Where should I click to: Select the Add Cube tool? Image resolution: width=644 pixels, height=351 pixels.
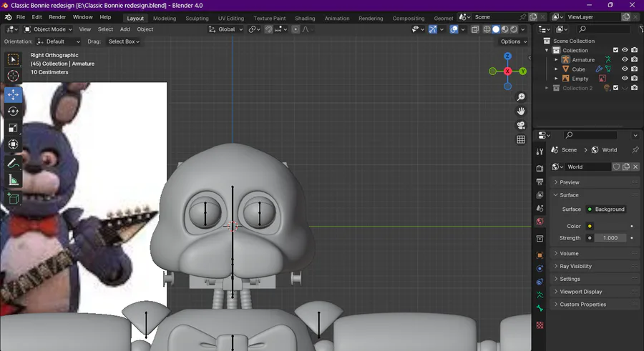(x=13, y=199)
